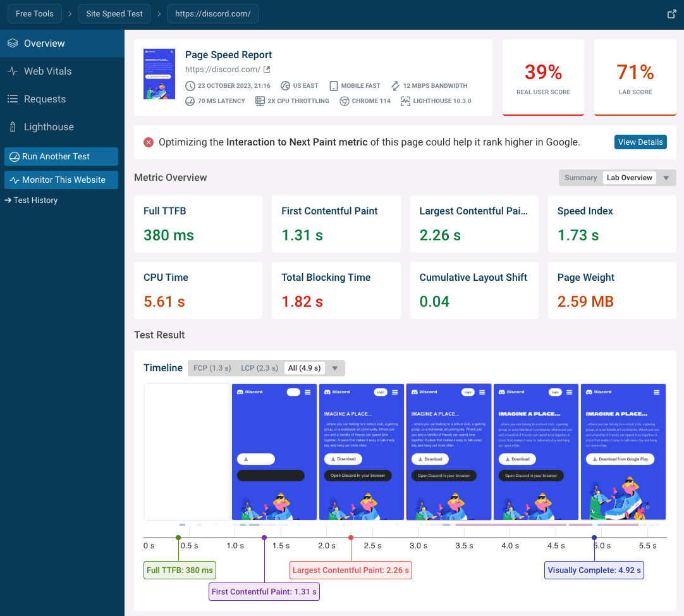Click the CPU throttling server icon

click(260, 101)
